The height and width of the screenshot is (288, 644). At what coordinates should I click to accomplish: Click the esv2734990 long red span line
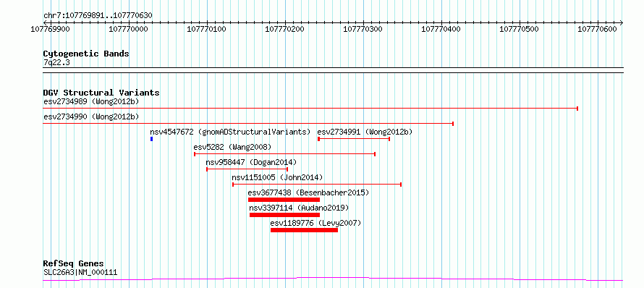pyautogui.click(x=248, y=123)
